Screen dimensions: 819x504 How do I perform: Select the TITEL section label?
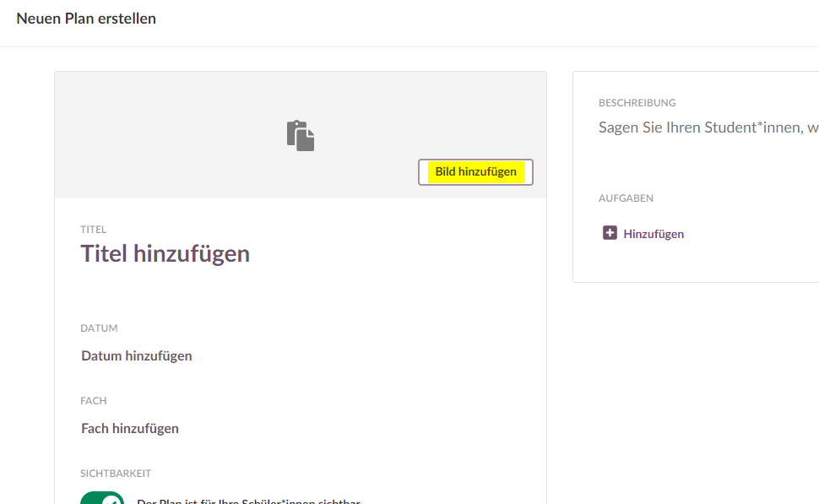(94, 230)
